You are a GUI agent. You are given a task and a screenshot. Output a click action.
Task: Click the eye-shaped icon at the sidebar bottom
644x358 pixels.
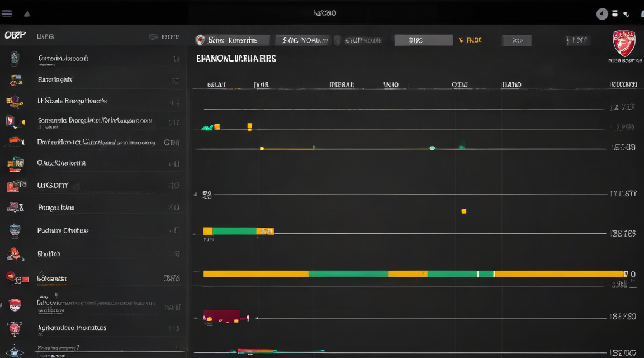(x=15, y=352)
